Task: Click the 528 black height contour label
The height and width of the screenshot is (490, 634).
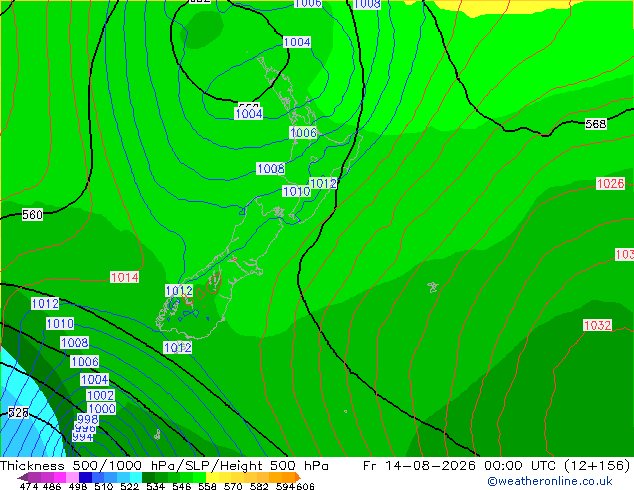Action: coord(19,412)
